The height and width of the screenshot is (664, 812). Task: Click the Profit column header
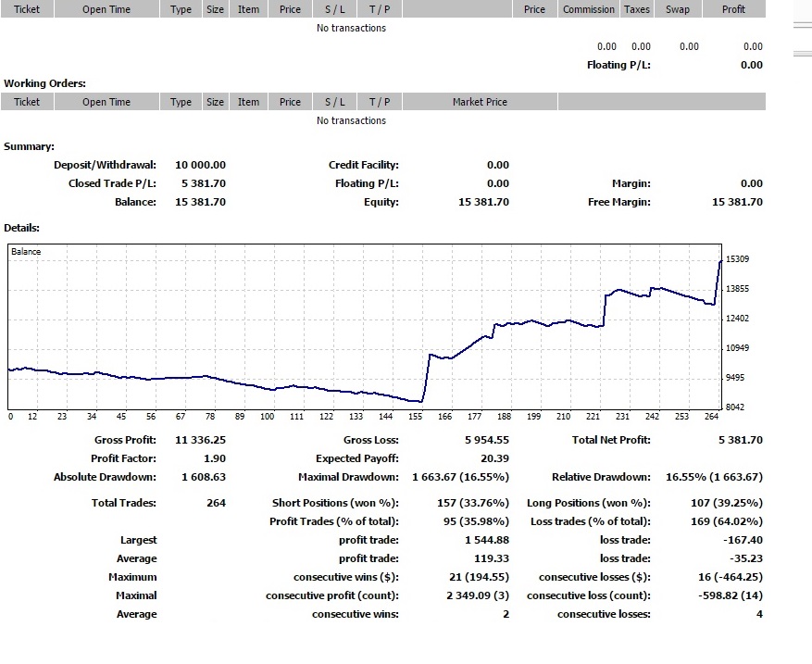click(733, 9)
